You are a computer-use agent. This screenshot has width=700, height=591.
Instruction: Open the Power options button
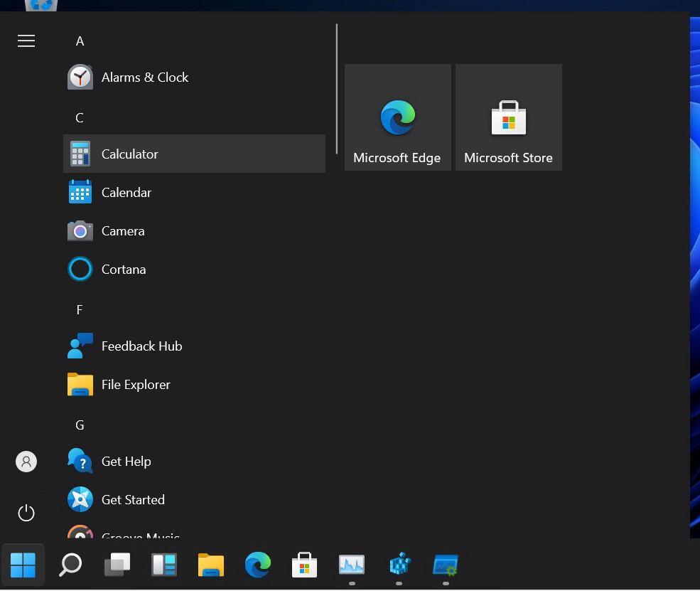(26, 513)
